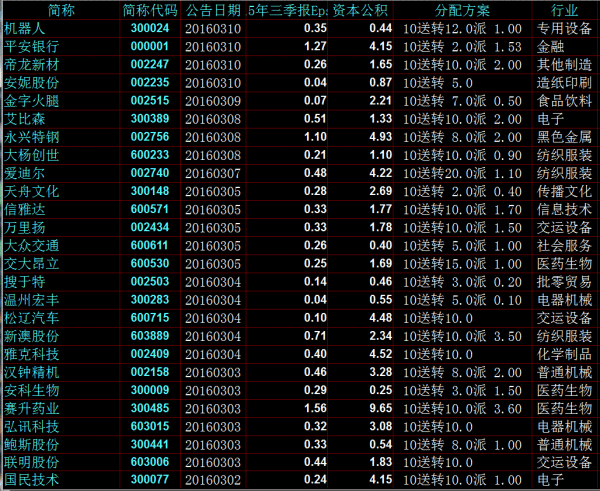Click stock code 600571
The width and height of the screenshot is (600, 491).
[x=150, y=209]
